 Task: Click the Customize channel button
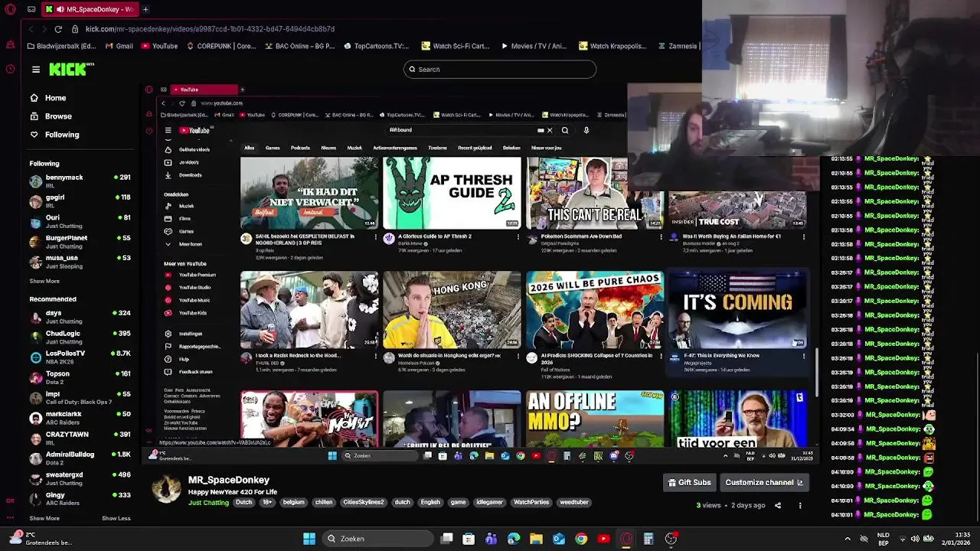click(764, 483)
